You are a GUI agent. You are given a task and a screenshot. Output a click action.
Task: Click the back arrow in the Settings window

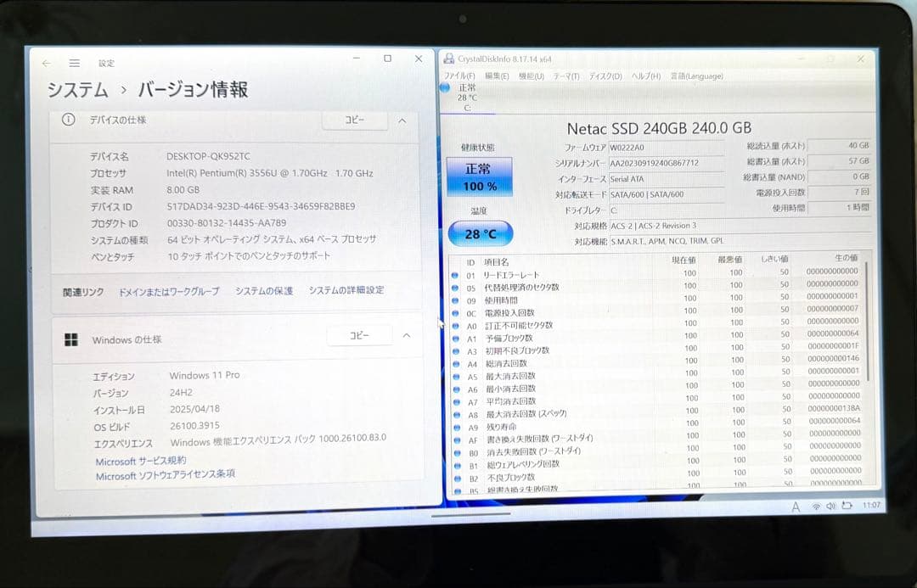[x=47, y=63]
